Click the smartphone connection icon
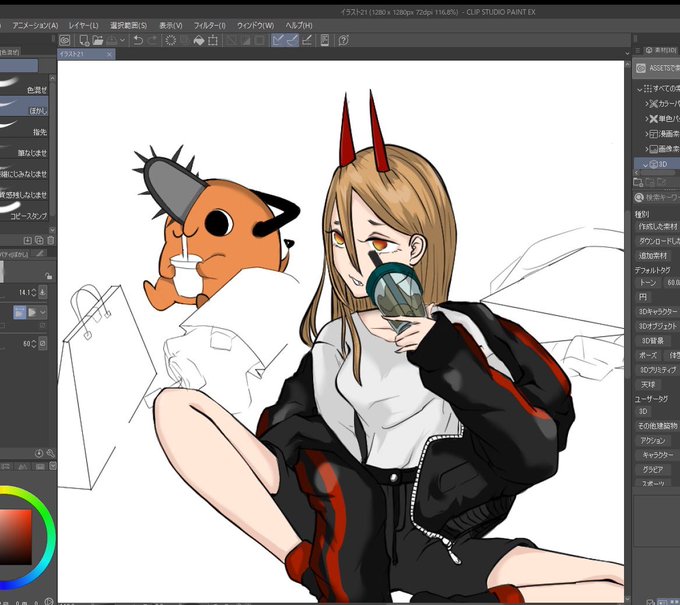The width and height of the screenshot is (680, 605). pyautogui.click(x=324, y=40)
